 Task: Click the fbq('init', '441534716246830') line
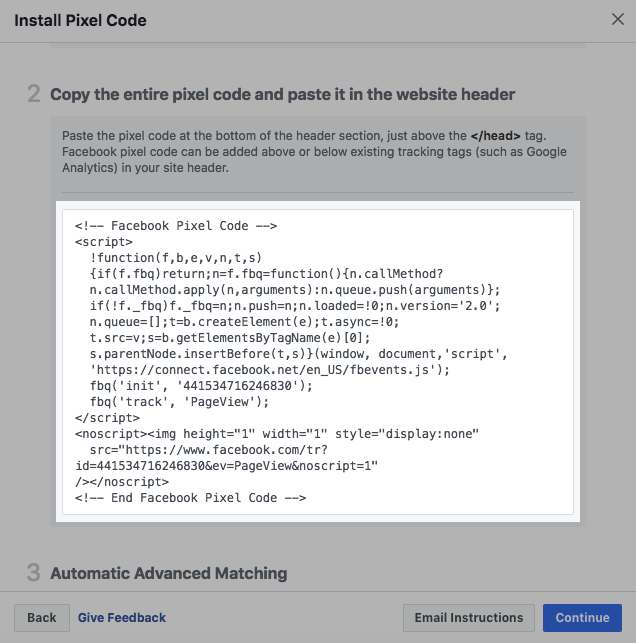[201, 386]
